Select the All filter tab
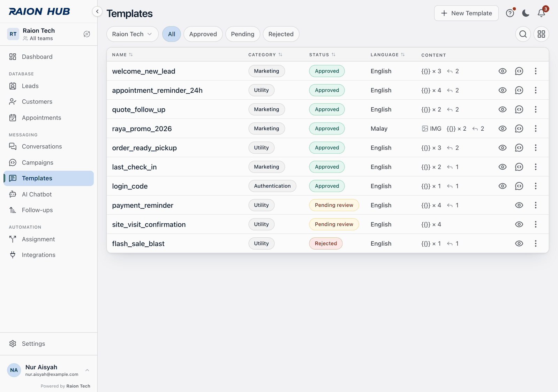The image size is (558, 392). pyautogui.click(x=172, y=34)
